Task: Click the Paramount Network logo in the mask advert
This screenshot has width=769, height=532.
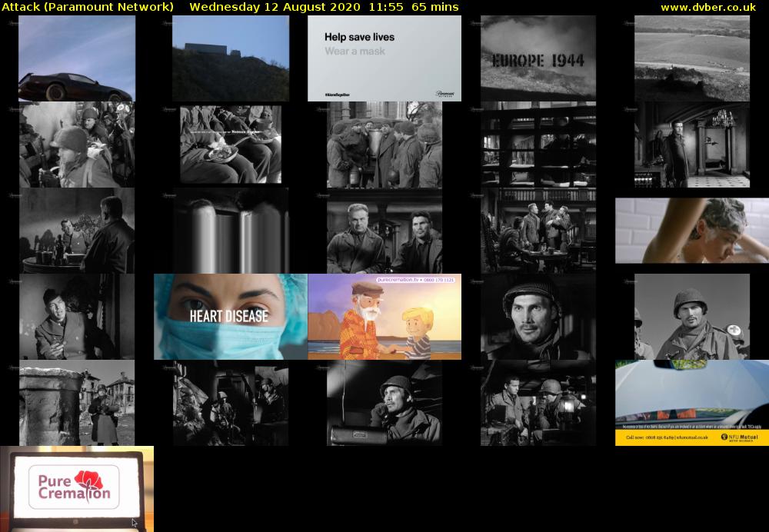Action: tap(444, 94)
